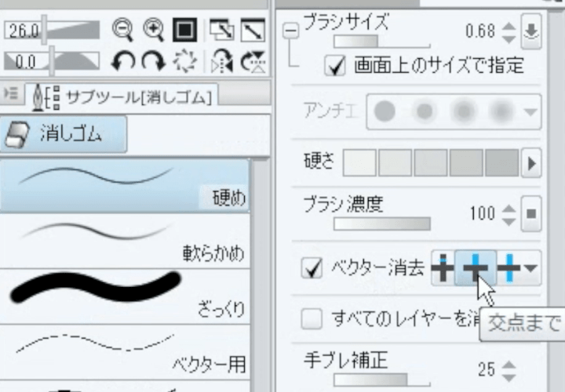Adjust the ブラシサイズ slider
The height and width of the screenshot is (392, 565).
[x=382, y=42]
